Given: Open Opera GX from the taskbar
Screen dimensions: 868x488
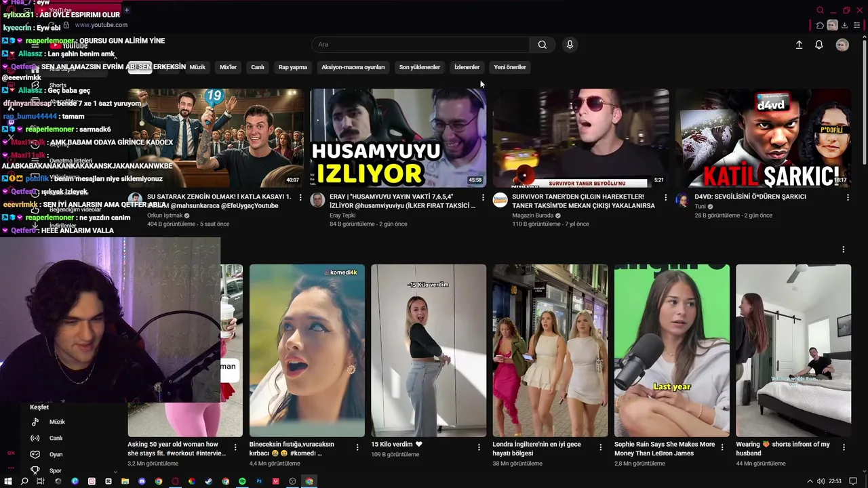Looking at the screenshot, I should pyautogui.click(x=175, y=481).
